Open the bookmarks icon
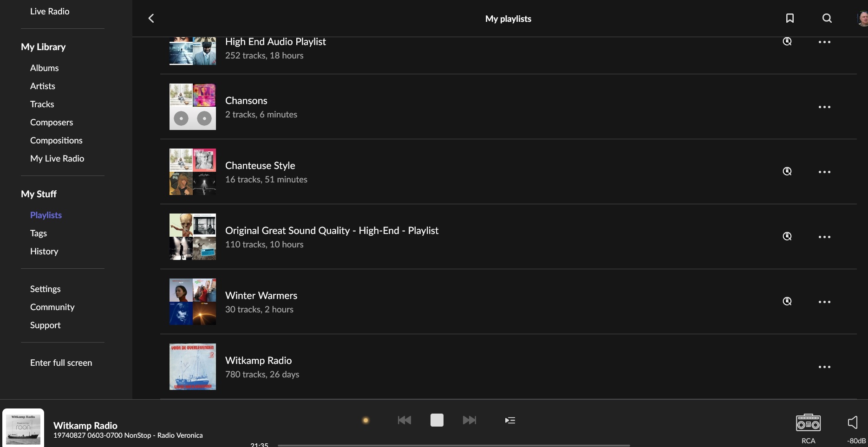 [790, 18]
